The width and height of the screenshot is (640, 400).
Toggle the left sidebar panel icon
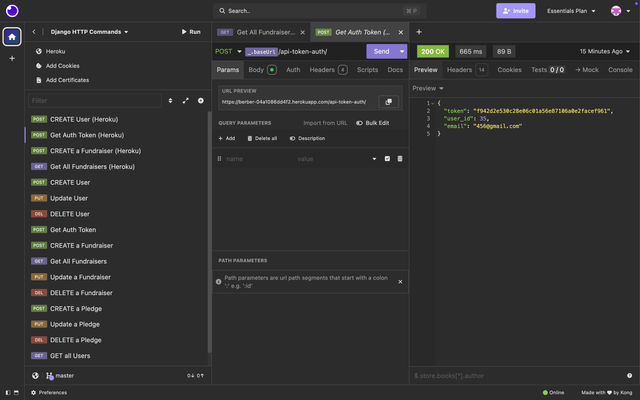(x=8, y=393)
